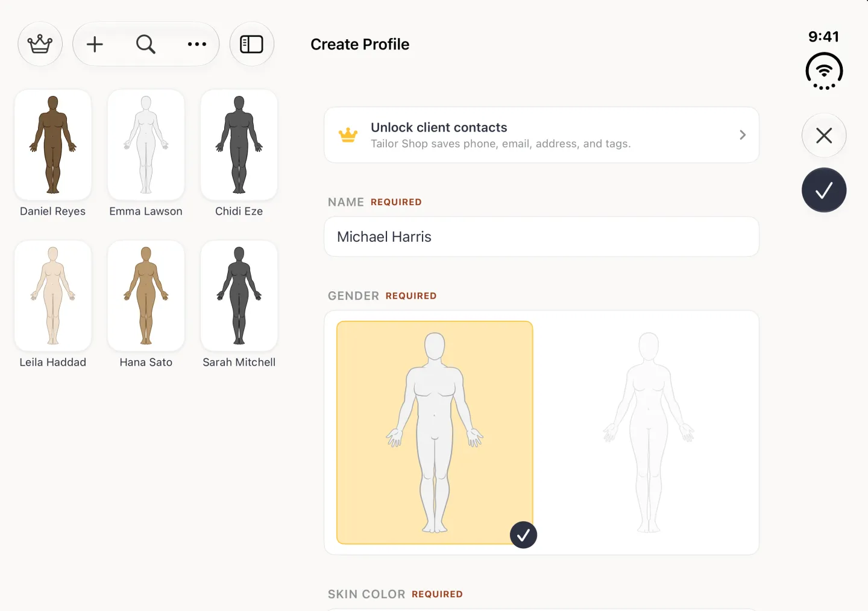Screen dimensions: 868x611
Task: Open search with the magnifier icon
Action: click(x=145, y=44)
